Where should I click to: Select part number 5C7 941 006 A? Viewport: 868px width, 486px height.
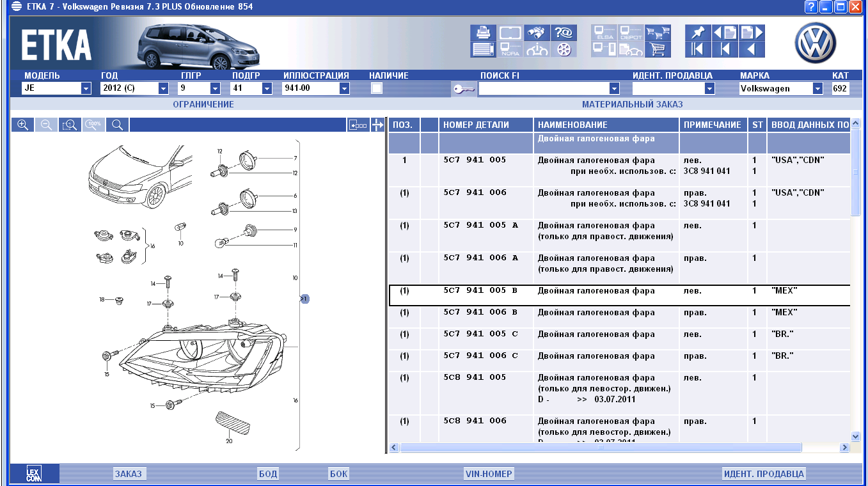click(x=480, y=258)
